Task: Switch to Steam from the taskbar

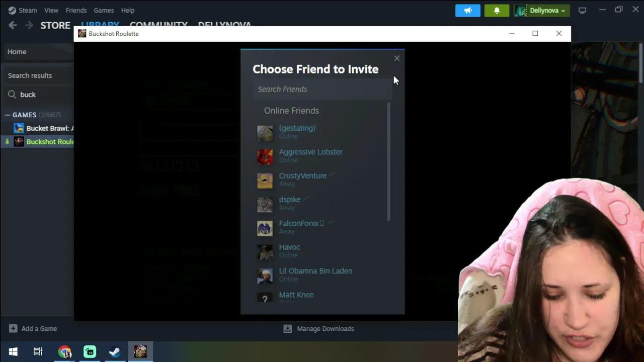Action: pyautogui.click(x=115, y=351)
